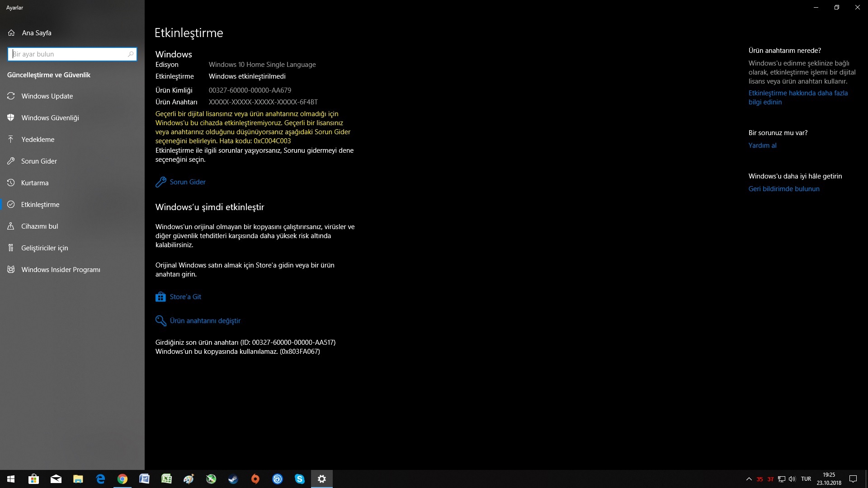Click the Sorun Gider troubleshoot link
868x488 pixels.
[x=188, y=182]
